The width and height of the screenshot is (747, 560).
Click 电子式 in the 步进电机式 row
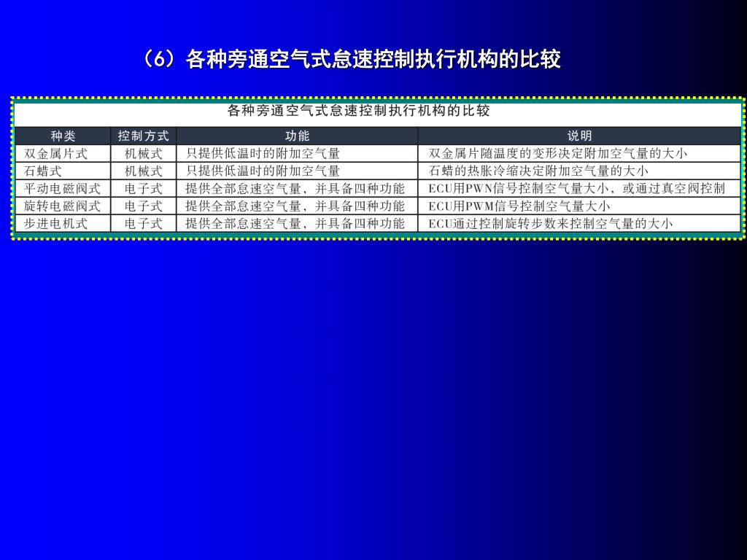point(144,223)
